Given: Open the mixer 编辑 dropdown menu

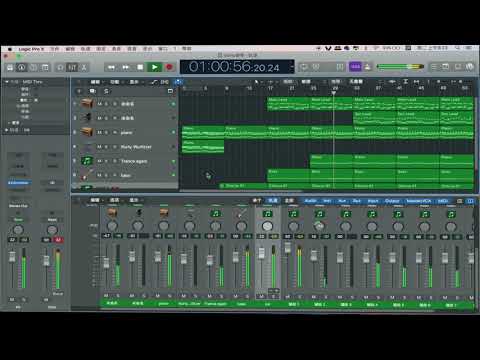Looking at the screenshot, I should click(x=96, y=200).
